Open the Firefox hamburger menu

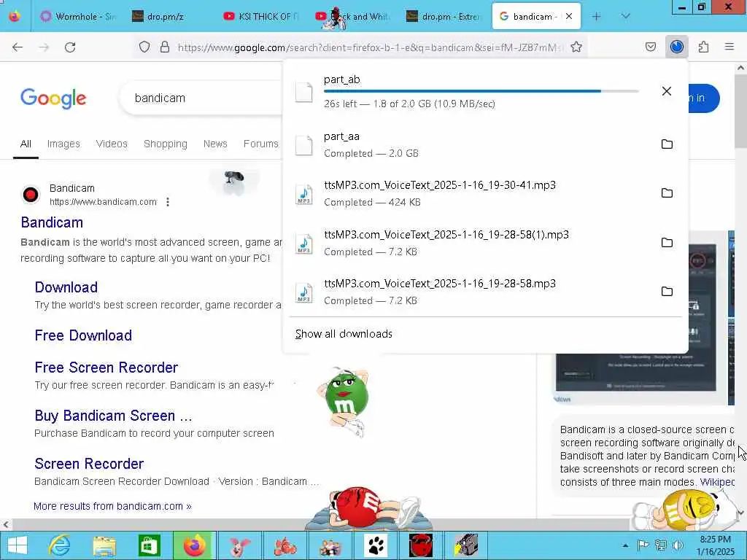click(729, 47)
